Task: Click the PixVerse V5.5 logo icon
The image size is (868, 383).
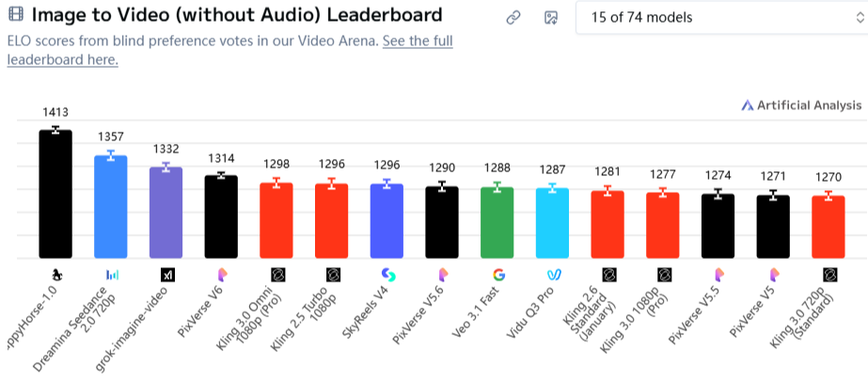Action: (x=719, y=275)
